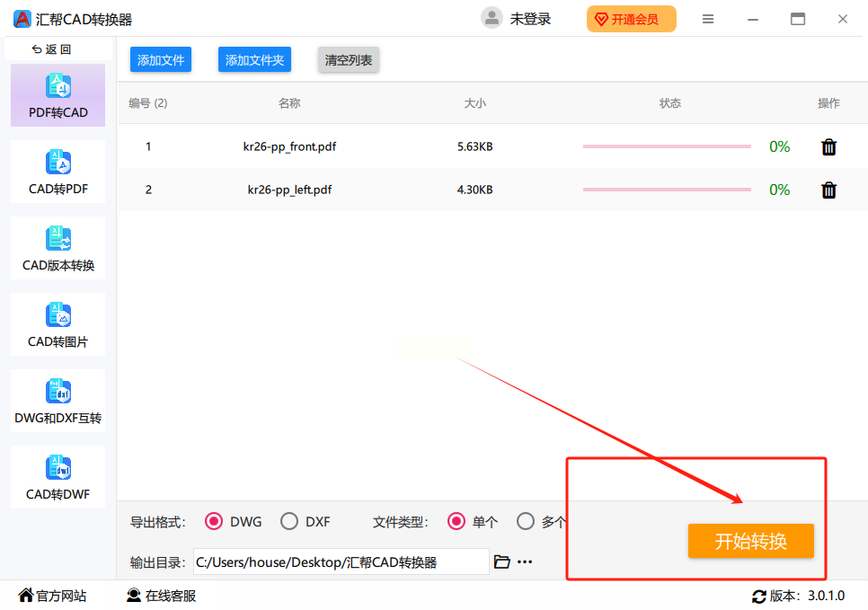Viewport: 868px width, 610px height.
Task: Delete kr26-pp_front.pdf with trash icon
Action: tap(828, 146)
